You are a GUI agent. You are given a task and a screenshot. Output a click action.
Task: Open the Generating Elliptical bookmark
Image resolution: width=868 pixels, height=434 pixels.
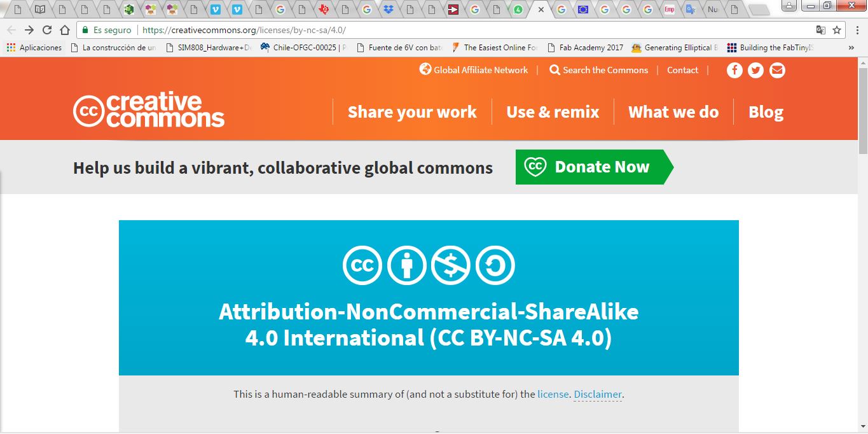pos(675,48)
